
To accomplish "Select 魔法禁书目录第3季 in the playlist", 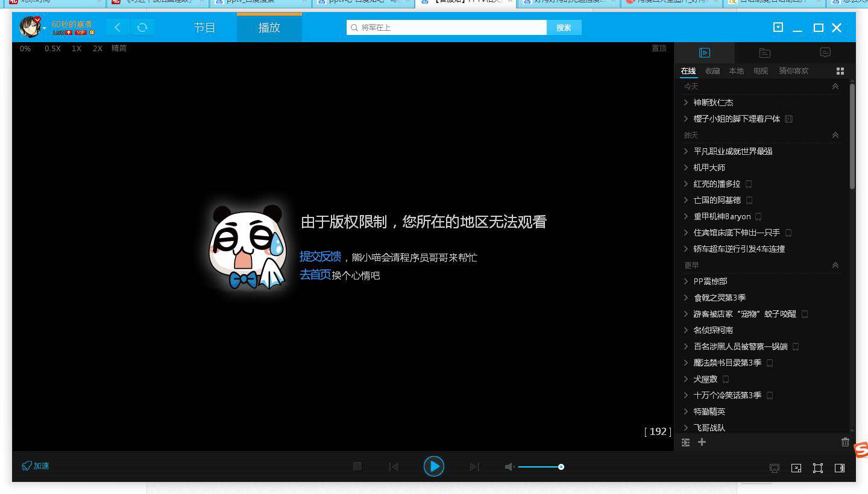I will coord(728,363).
